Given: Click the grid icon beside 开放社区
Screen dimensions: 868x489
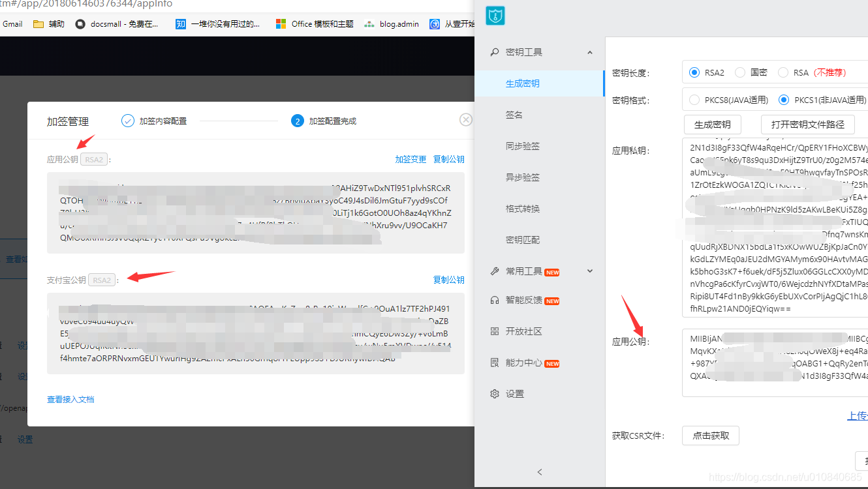Looking at the screenshot, I should [495, 331].
